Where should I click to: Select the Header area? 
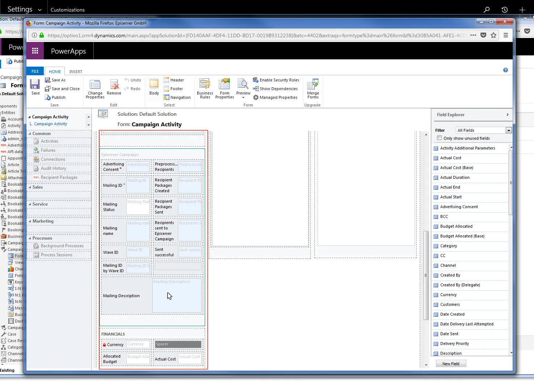[174, 80]
